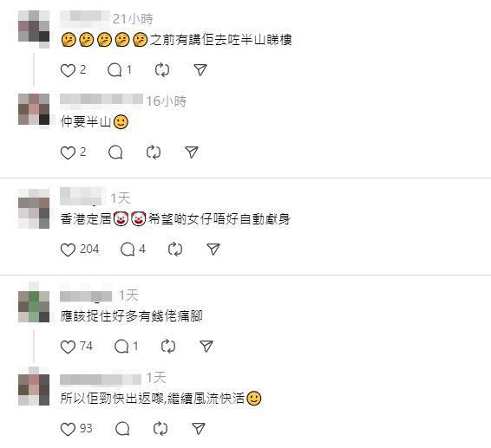The height and width of the screenshot is (448, 491).
Task: Share the 半山睇樓 comment via send icon
Action: pos(200,70)
